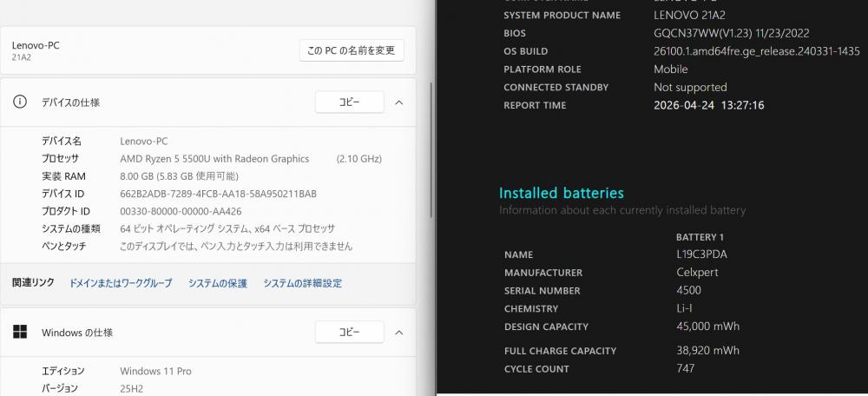868x396 pixels.
Task: Click the Windows の仕様 header title
Action: click(x=77, y=333)
